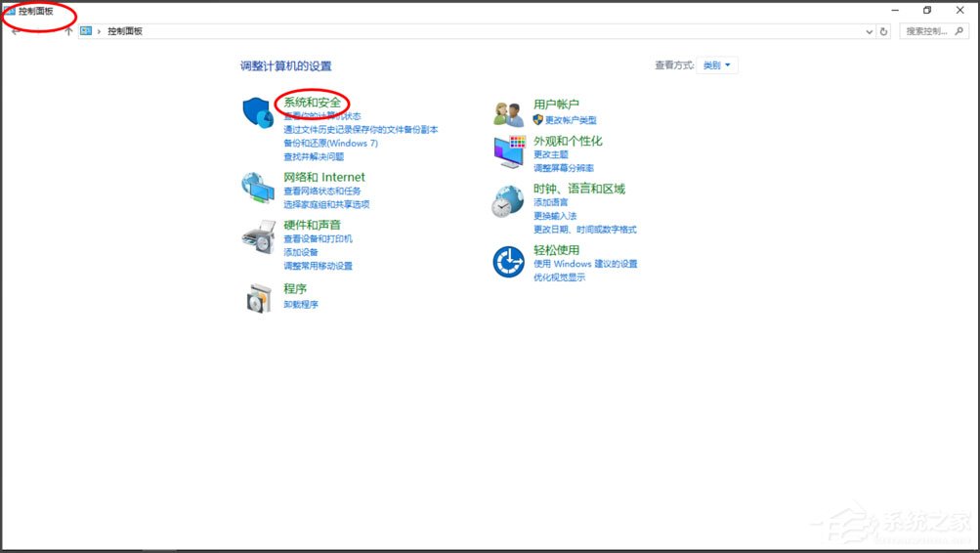Click the Hardware and Sound printer icon
The width and height of the screenshot is (980, 553).
(257, 236)
